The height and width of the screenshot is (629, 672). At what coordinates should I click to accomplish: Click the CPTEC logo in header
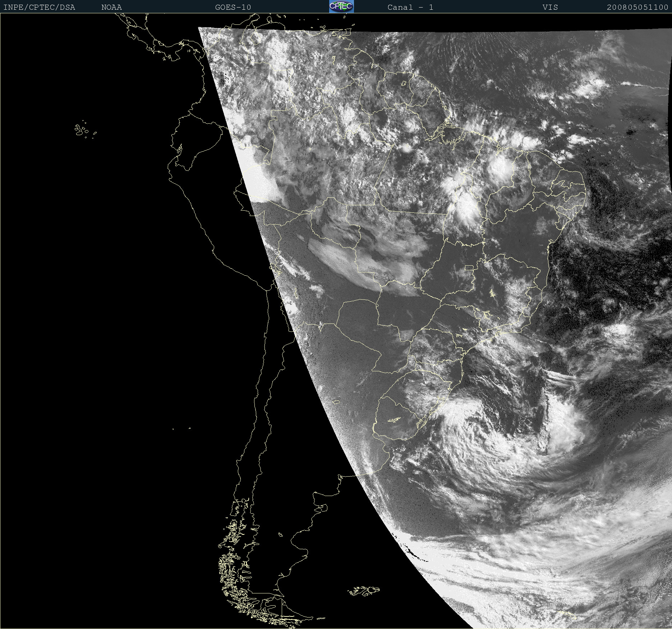coord(341,6)
